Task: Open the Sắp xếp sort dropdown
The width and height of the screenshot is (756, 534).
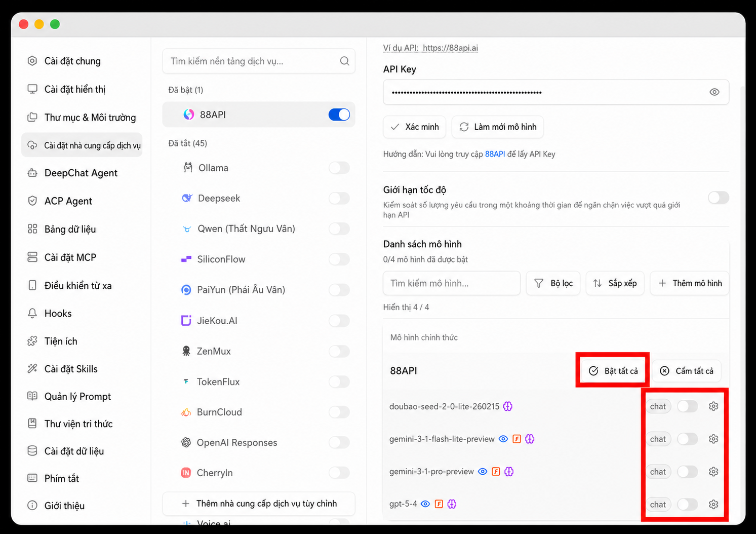Action: pyautogui.click(x=615, y=283)
